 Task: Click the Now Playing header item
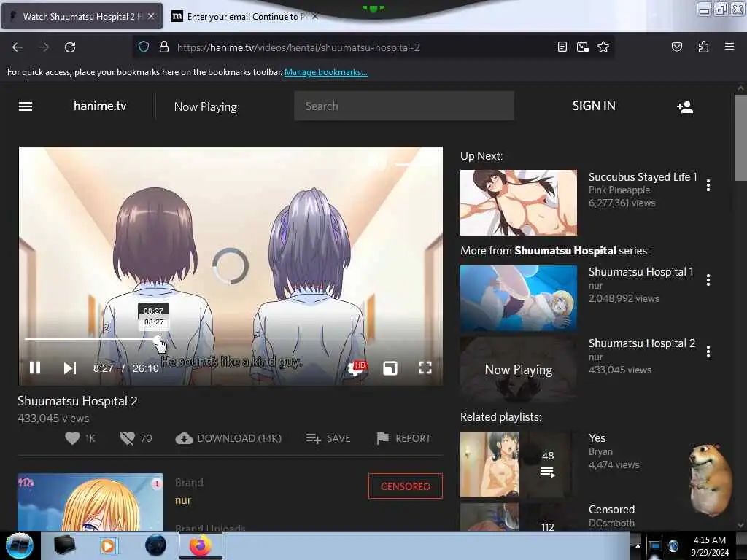(205, 106)
